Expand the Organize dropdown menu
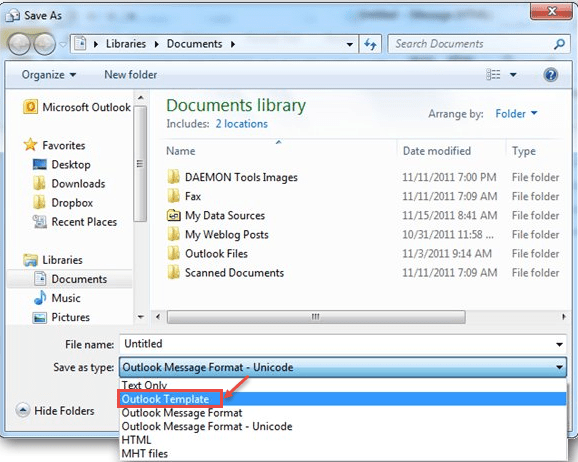Viewport: 578px width, 462px height. click(x=49, y=75)
